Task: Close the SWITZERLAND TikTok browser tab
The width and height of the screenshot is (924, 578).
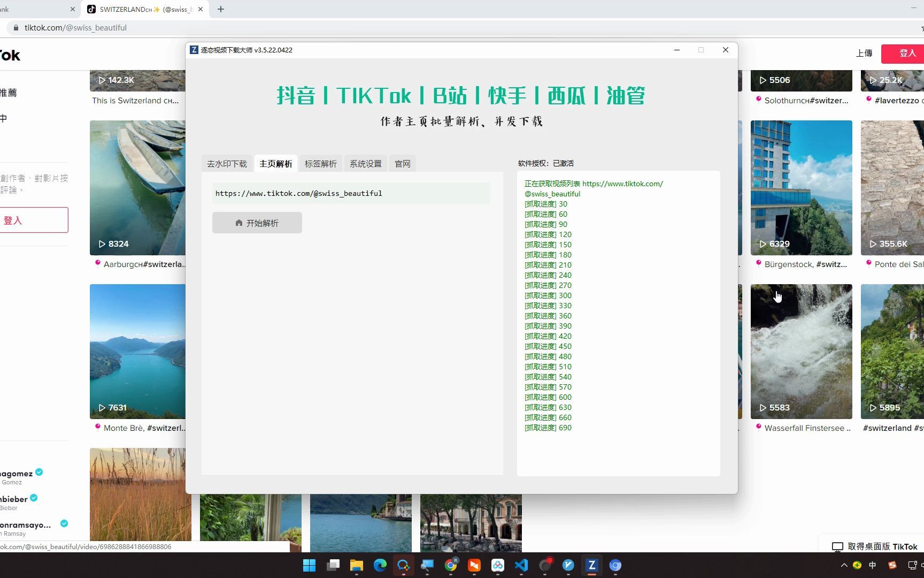Action: [201, 9]
